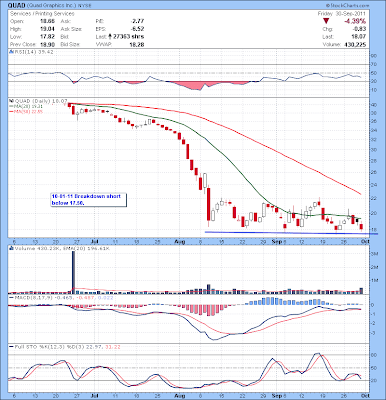Image resolution: width=386 pixels, height=400 pixels.
Task: Click the Volume value 430,225
Action: tap(355, 44)
